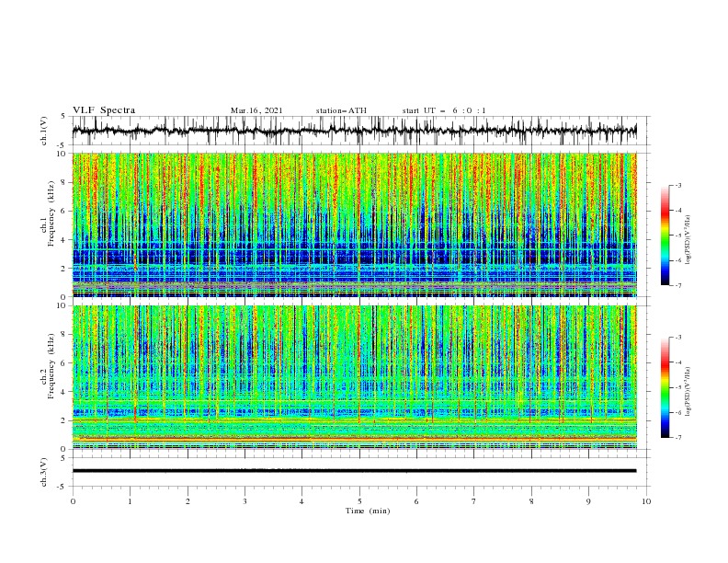The width and height of the screenshot is (728, 563).
Task: Click the lower colorbar 'log(PSD)(V²/Hz)' label
Action: (x=688, y=392)
